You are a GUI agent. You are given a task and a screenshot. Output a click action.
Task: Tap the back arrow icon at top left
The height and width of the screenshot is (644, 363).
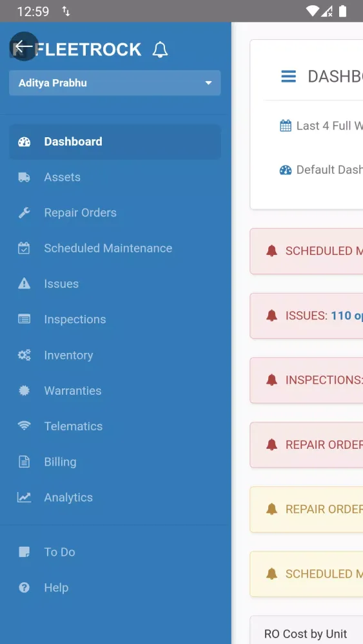[24, 46]
